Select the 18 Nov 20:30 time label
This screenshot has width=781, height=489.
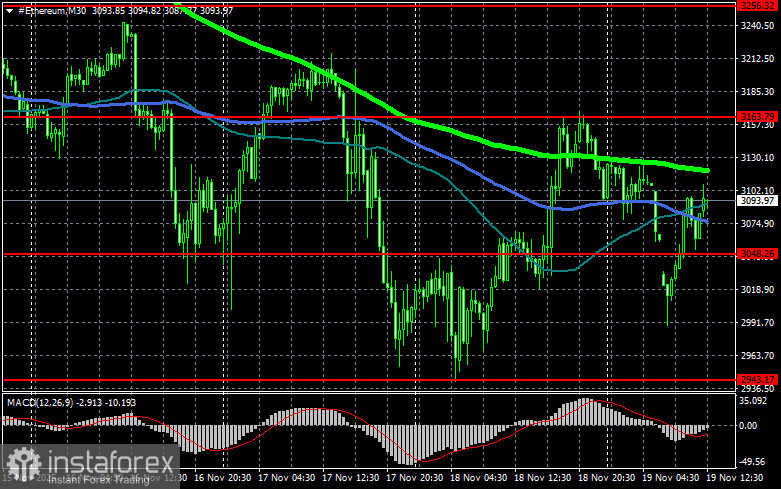(606, 478)
